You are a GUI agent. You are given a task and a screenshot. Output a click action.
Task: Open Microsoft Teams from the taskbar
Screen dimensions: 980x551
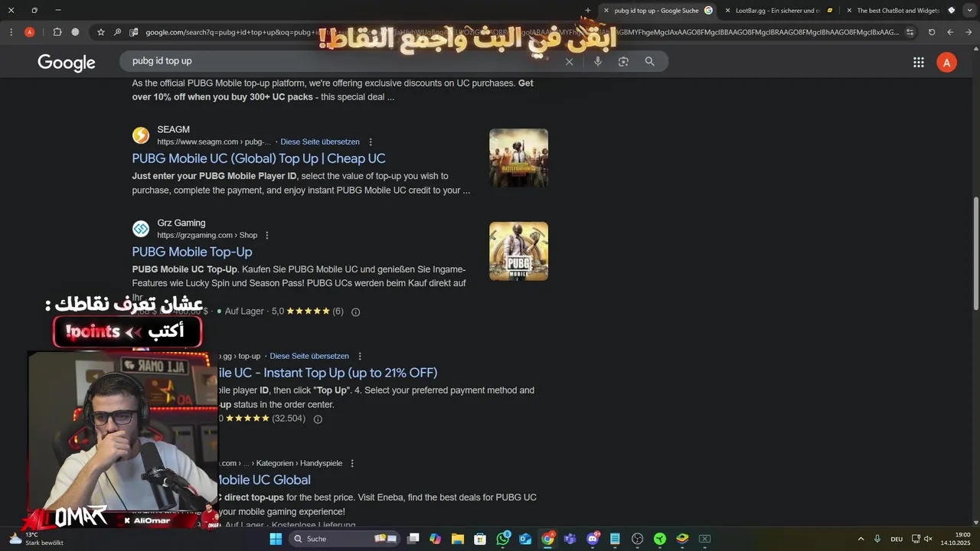click(570, 539)
